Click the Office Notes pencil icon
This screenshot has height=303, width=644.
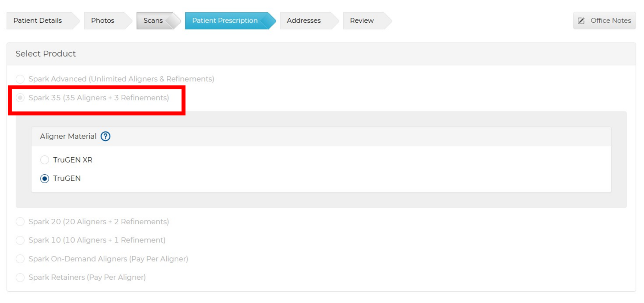click(x=581, y=21)
